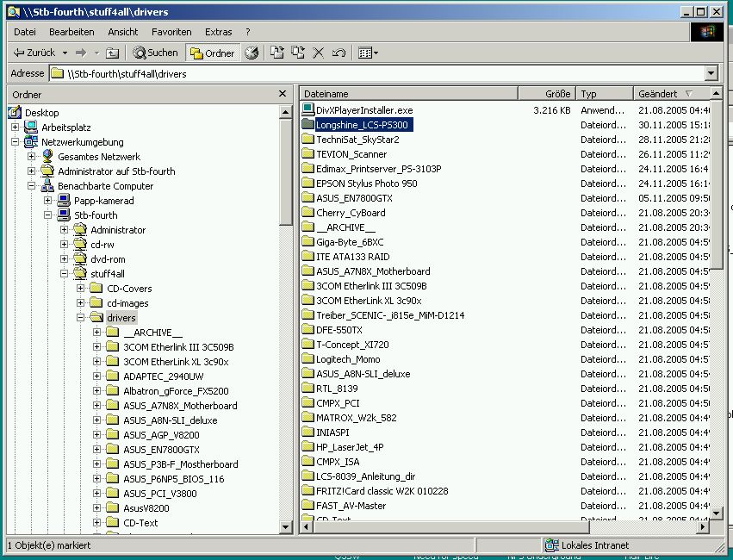Open the Extras menu
The height and width of the screenshot is (560, 733).
click(x=218, y=32)
